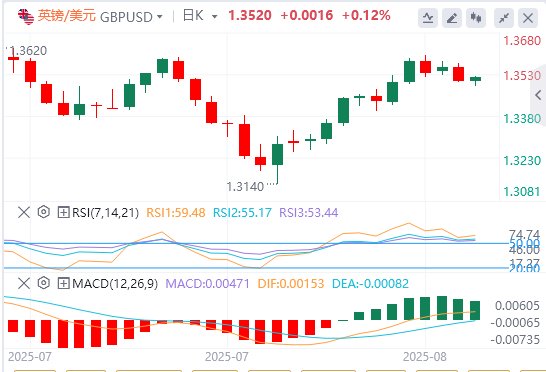Remove the RSI indicator panel
This screenshot has width=546, height=372.
pos(24,212)
